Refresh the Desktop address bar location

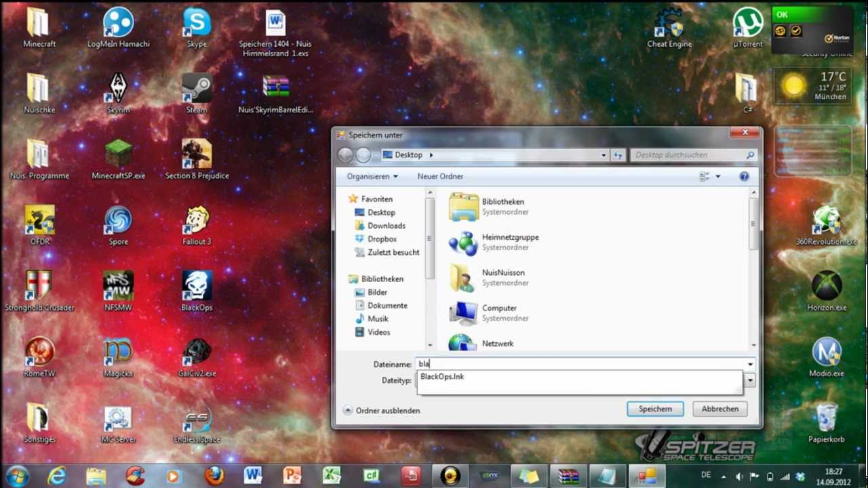[x=618, y=155]
